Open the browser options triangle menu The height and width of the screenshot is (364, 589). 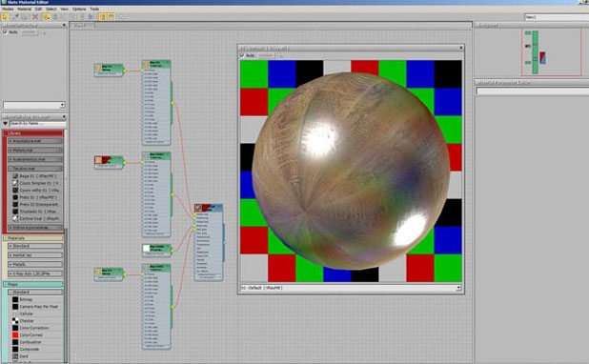[x=6, y=123]
